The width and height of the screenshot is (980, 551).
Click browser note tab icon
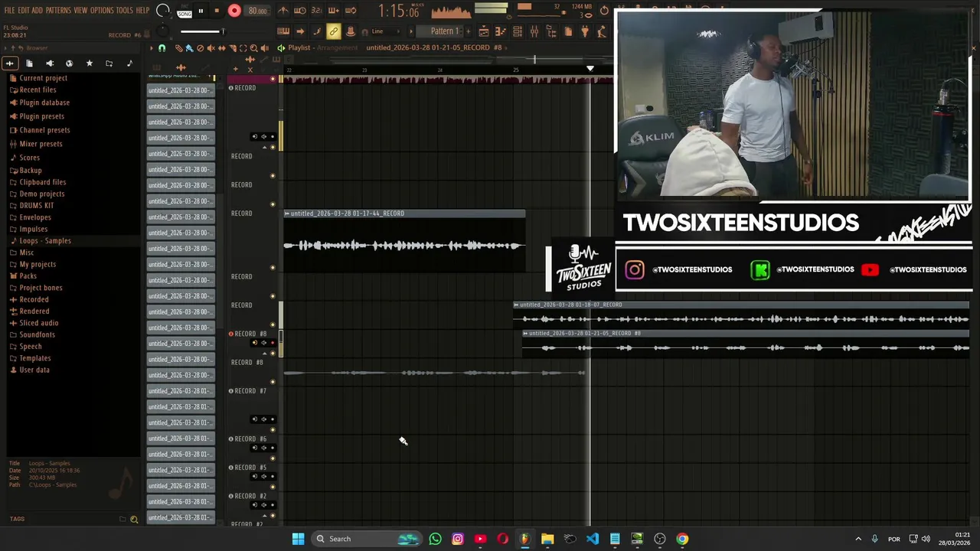click(x=129, y=64)
